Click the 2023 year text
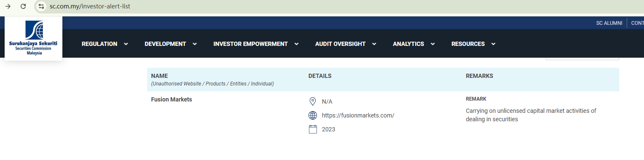The image size is (644, 160). pos(328,129)
